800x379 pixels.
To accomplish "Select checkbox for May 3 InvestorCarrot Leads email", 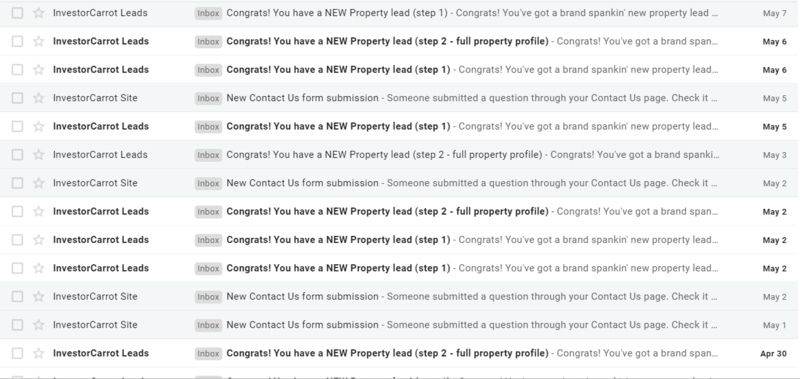I will 17,155.
